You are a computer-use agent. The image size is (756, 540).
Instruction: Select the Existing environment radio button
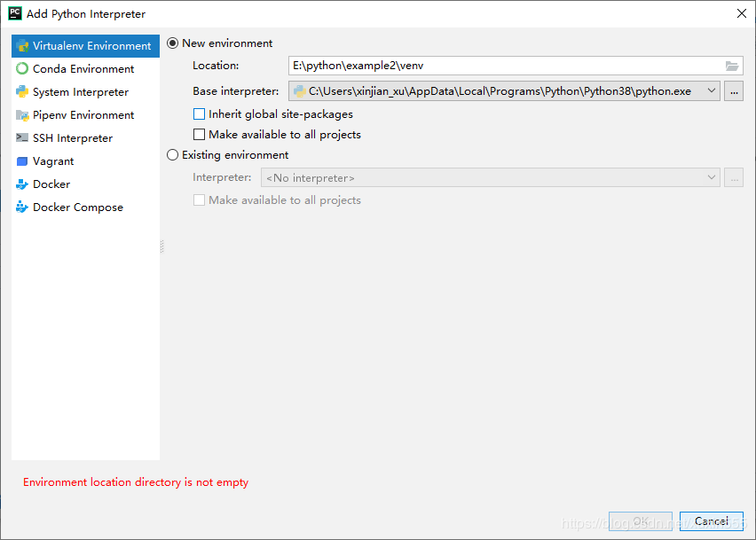coord(173,155)
